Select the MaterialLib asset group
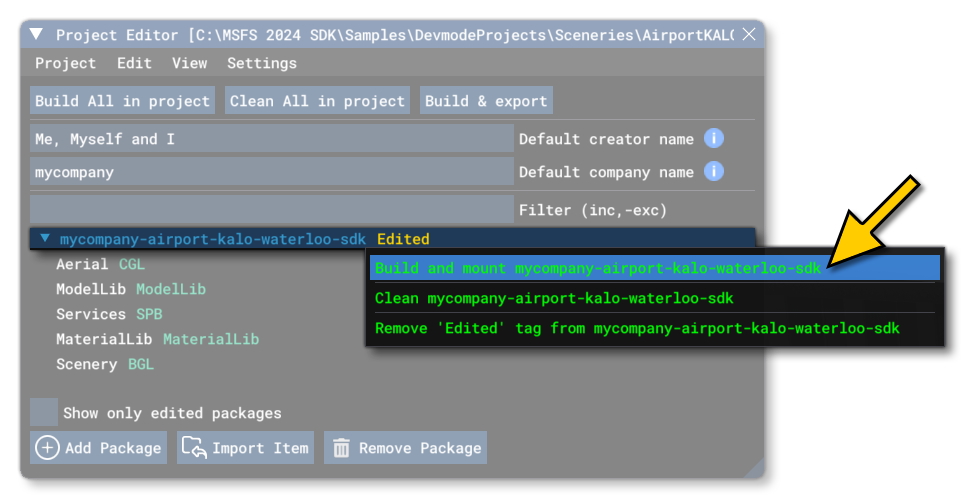965x499 pixels. point(158,339)
